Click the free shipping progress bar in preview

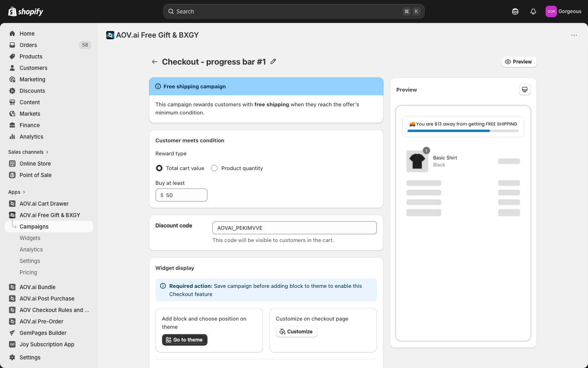(463, 131)
